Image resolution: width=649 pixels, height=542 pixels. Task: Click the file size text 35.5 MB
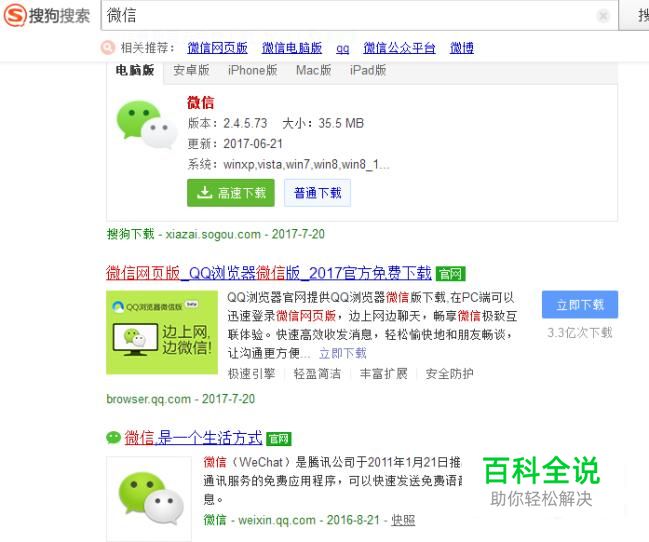click(341, 123)
